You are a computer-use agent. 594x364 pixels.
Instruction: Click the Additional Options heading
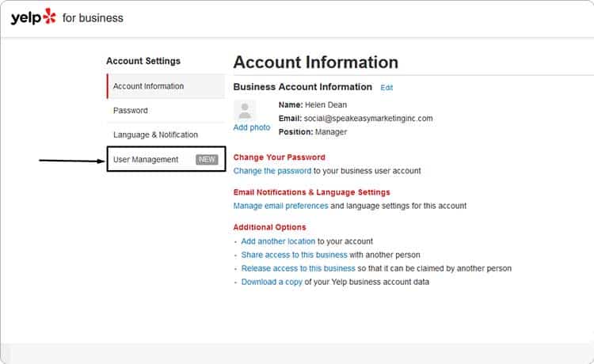coord(269,227)
